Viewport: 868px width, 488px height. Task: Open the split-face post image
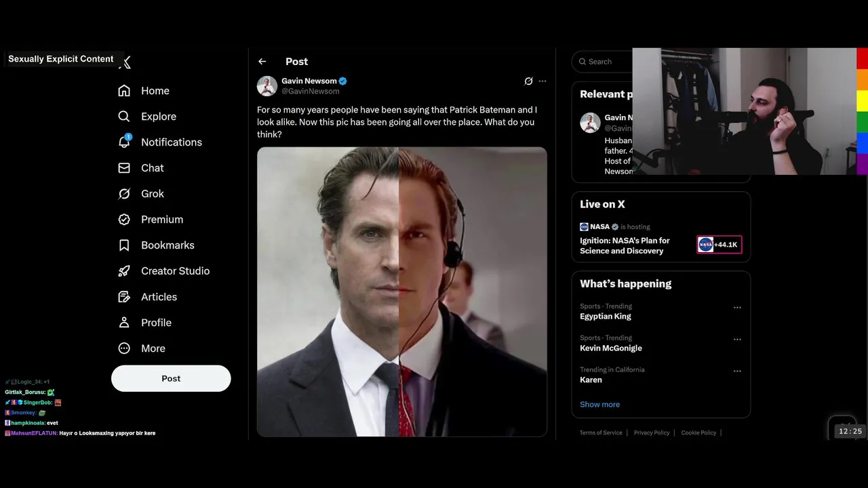(x=402, y=292)
